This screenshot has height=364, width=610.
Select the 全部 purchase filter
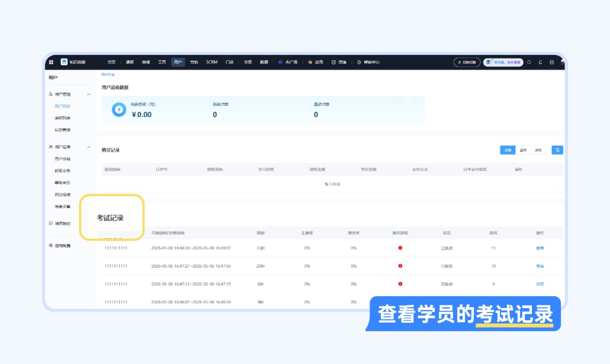pos(508,150)
